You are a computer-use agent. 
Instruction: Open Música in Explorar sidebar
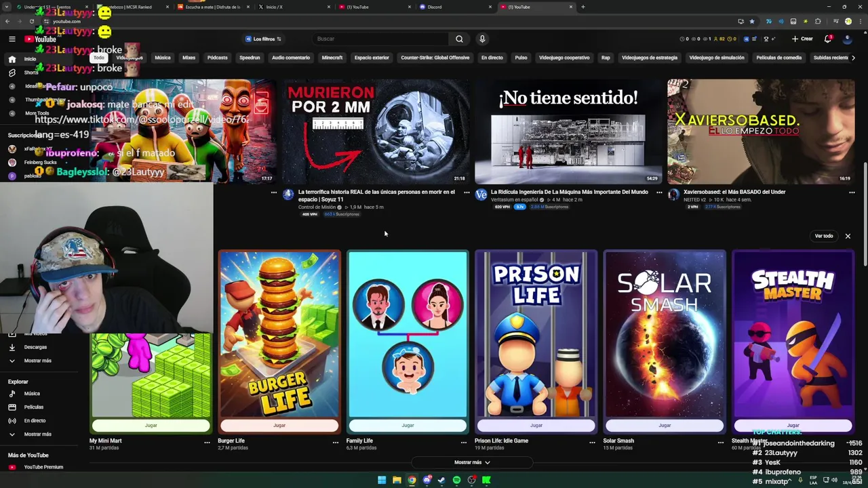point(32,394)
